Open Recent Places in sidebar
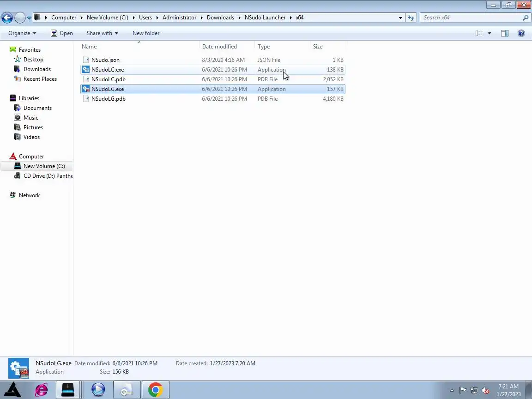 point(40,79)
